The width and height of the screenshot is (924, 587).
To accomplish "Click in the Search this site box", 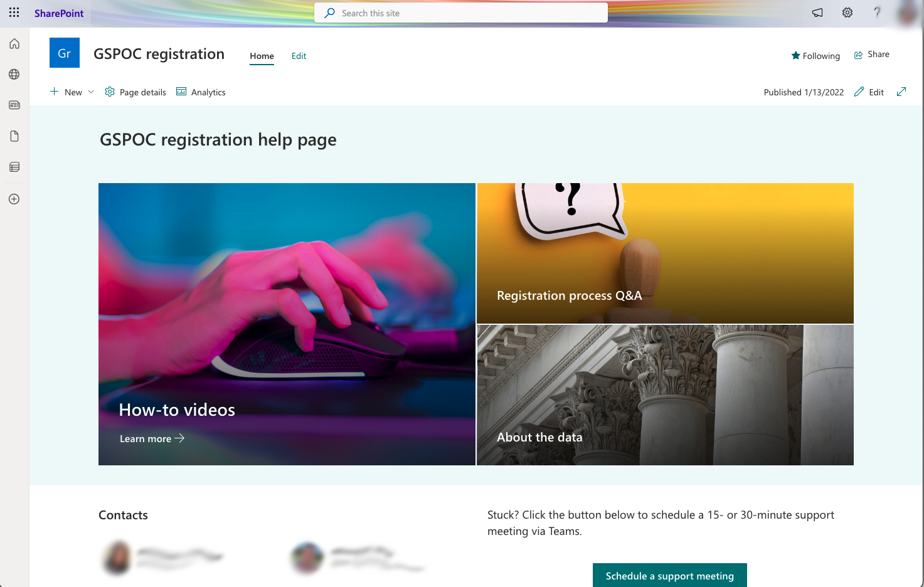I will [x=460, y=13].
